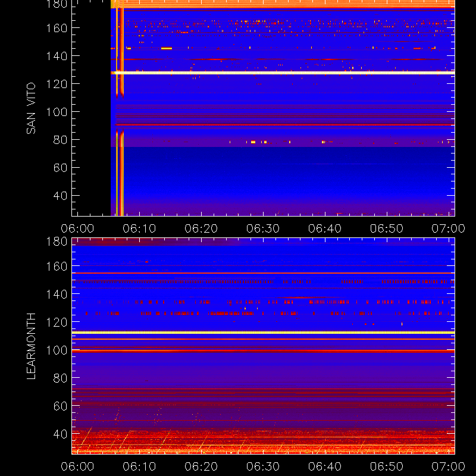Click the 140 tick label on LEARMONTH axis
This screenshot has width=476, height=476.
(57, 294)
